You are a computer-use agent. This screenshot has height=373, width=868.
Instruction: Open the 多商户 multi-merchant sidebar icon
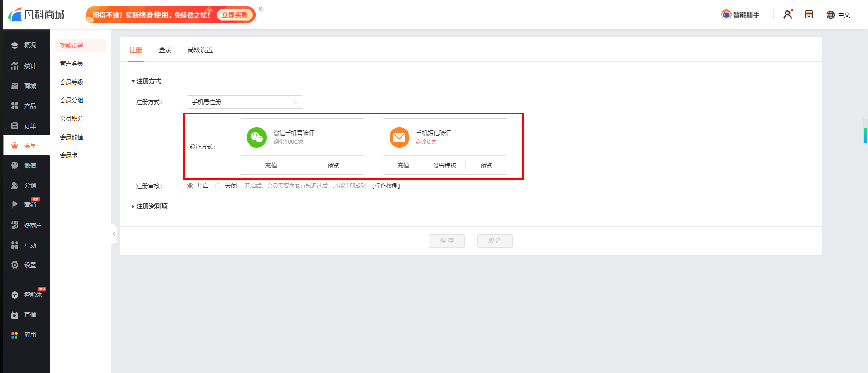point(15,225)
